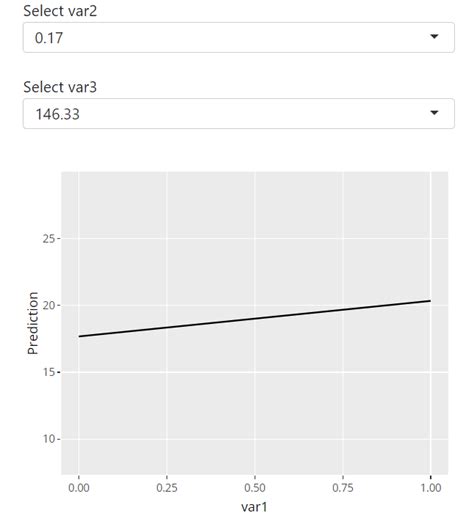Click the 15 y-axis tick label
Screen dimensions: 474x521
[49, 372]
